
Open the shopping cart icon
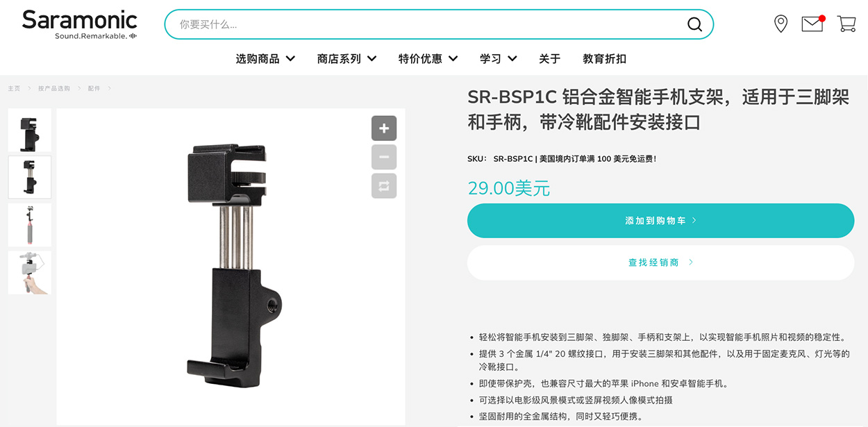click(x=846, y=24)
